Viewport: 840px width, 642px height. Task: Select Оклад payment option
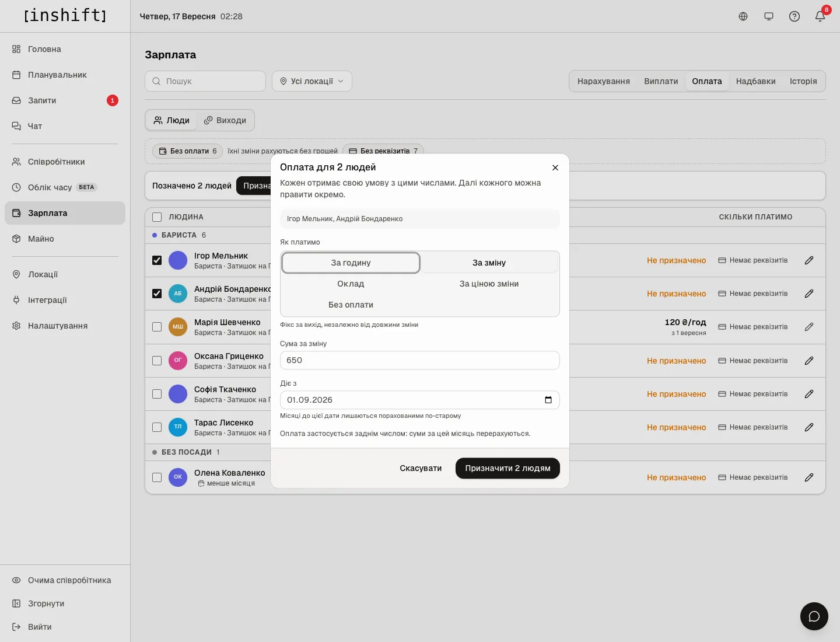(351, 284)
